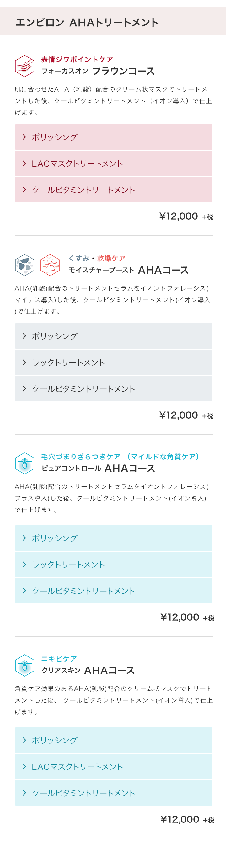Expand pink ポリッシング row in フラウンコース
Image resolution: width=226 pixels, height=868 pixels.
[114, 137]
